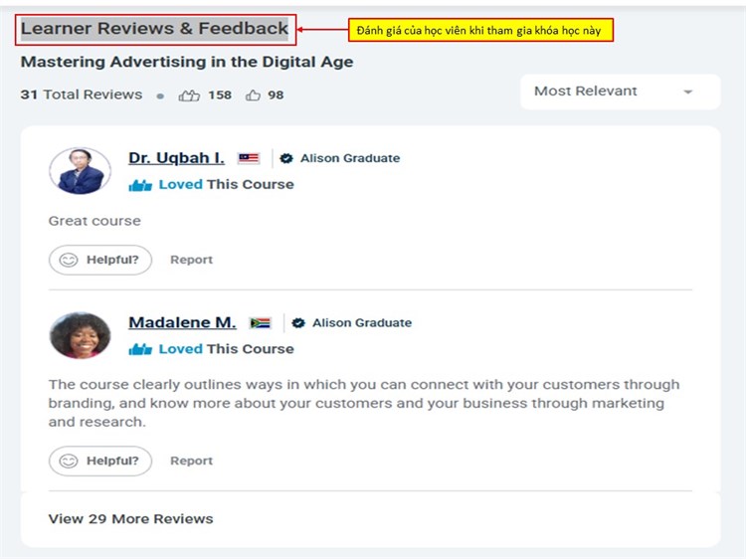Screen dimensions: 746x560
Task: Mark Dr. Uqbah's review as Helpful
Action: (x=100, y=260)
